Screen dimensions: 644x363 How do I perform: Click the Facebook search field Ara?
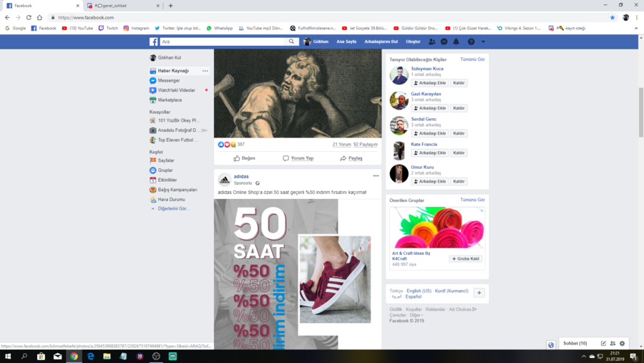tap(223, 42)
